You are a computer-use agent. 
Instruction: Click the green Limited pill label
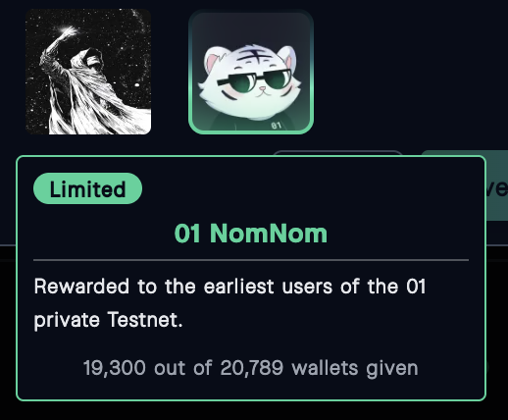[x=87, y=188]
